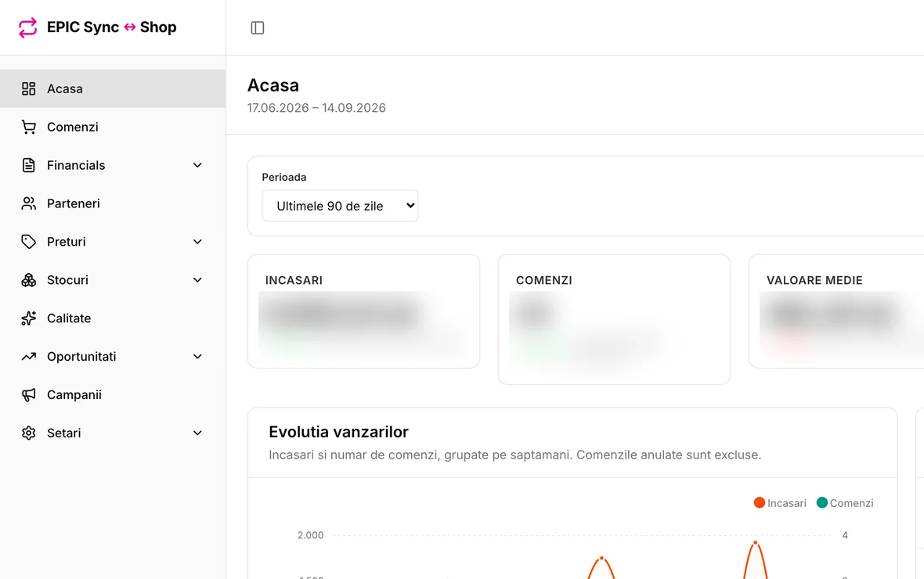Click the Calitate sparkles icon
The image size is (924, 579).
click(x=28, y=318)
